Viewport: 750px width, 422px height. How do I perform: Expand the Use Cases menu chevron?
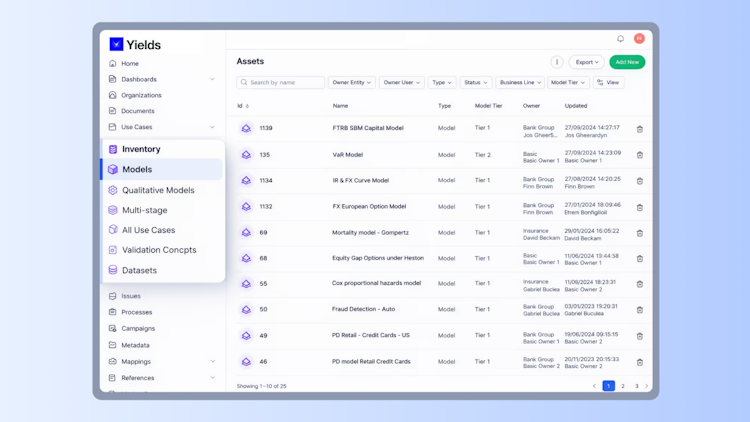pos(212,127)
